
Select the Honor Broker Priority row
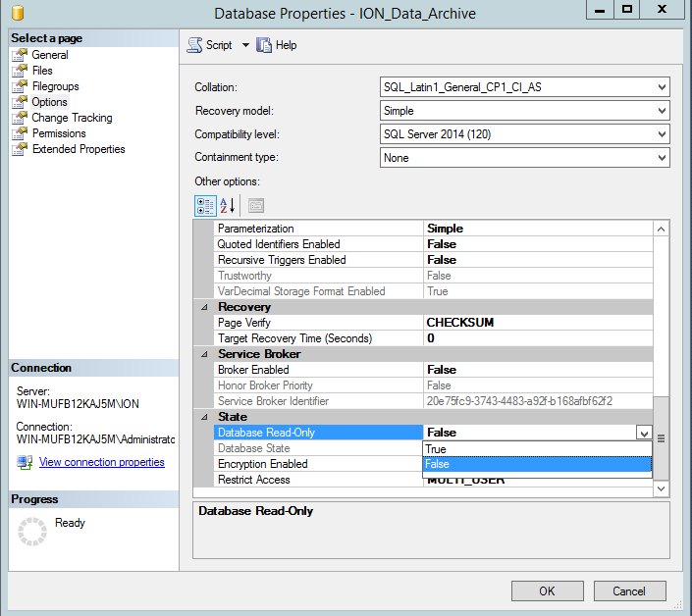tap(434, 385)
